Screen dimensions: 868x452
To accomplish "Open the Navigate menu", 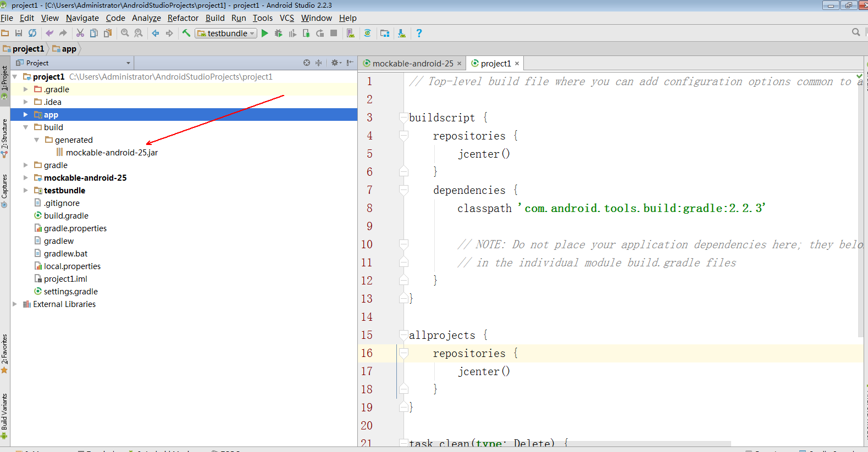I will (x=82, y=18).
